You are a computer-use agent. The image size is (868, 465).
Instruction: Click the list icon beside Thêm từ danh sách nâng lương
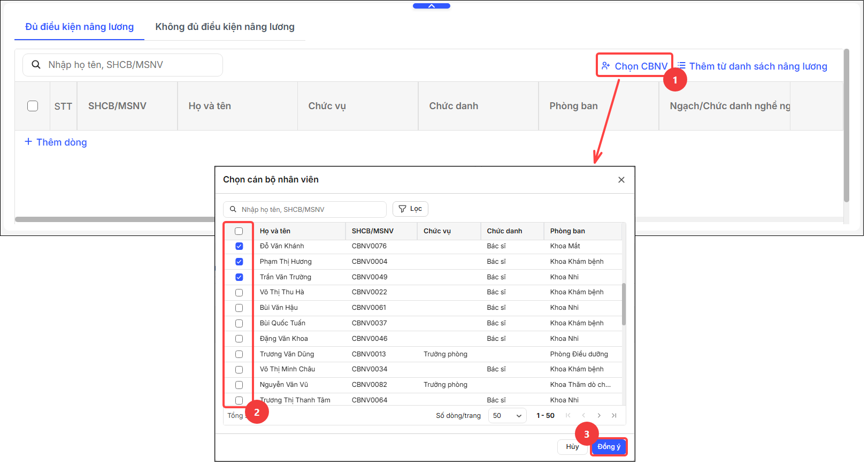click(x=681, y=65)
